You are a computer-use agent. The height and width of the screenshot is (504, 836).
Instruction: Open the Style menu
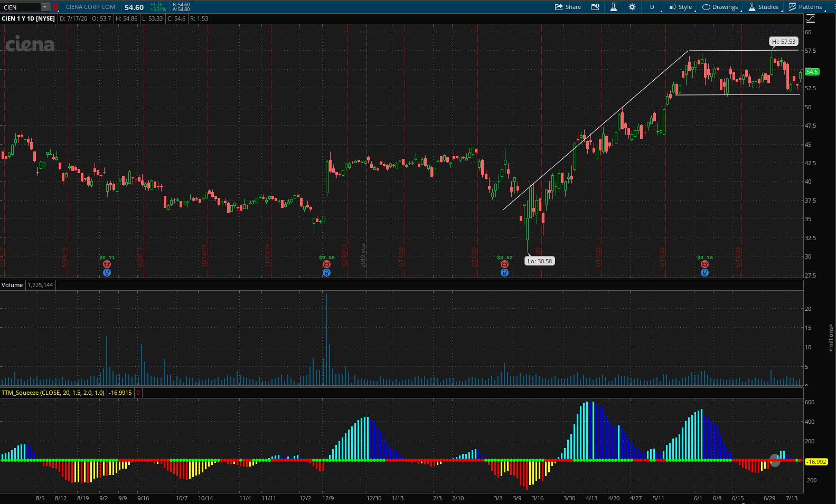point(681,7)
